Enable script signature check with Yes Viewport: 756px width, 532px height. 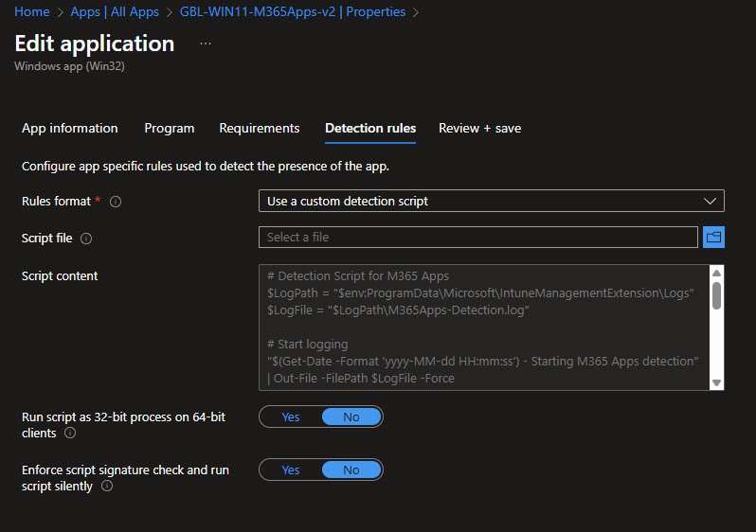point(291,470)
